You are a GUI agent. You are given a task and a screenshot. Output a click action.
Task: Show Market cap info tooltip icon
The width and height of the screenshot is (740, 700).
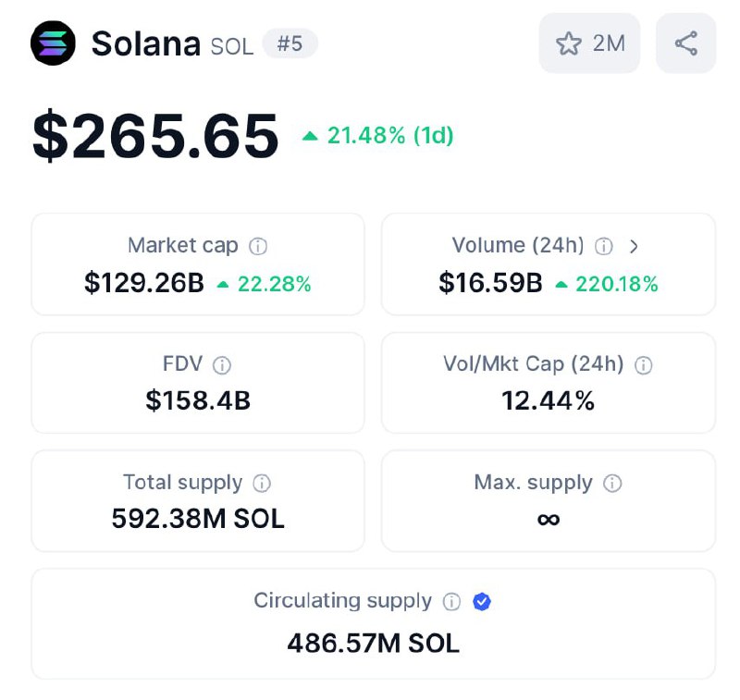point(258,246)
